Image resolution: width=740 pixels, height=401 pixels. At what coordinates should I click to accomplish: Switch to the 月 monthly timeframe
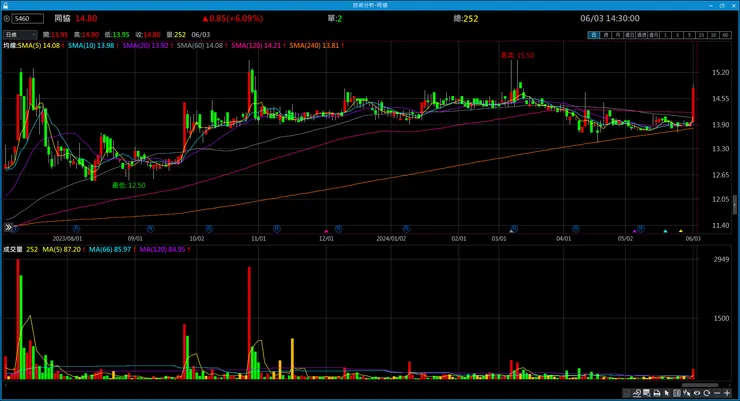click(618, 35)
